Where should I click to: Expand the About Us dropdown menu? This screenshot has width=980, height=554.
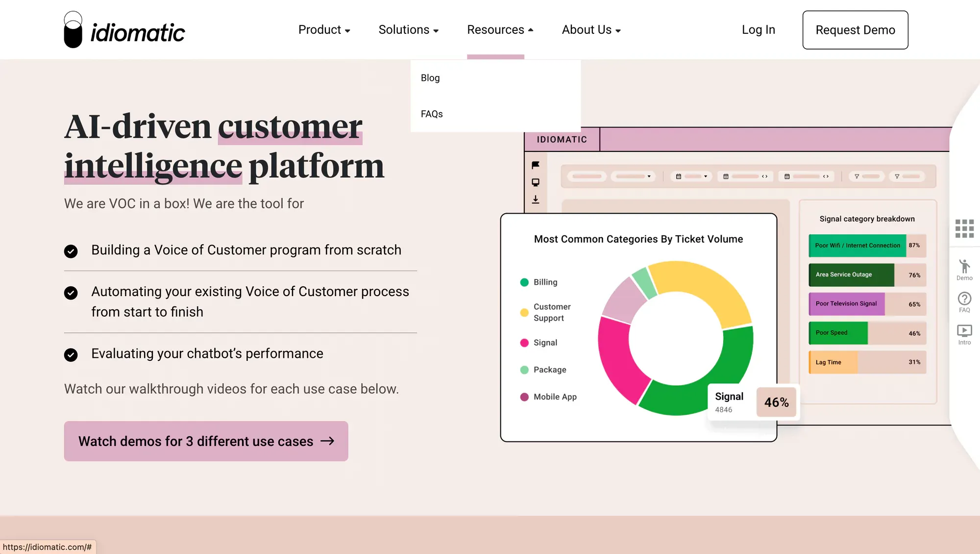click(591, 30)
